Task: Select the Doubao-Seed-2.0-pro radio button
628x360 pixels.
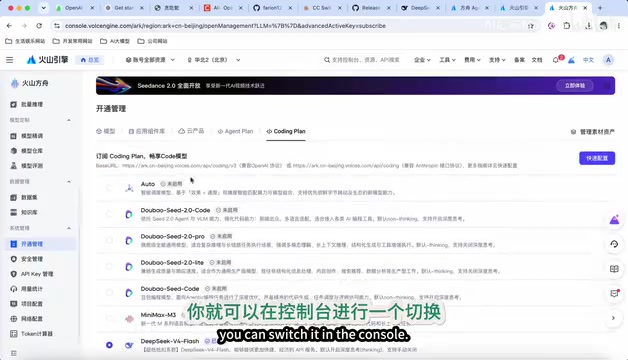Action: coord(109,240)
